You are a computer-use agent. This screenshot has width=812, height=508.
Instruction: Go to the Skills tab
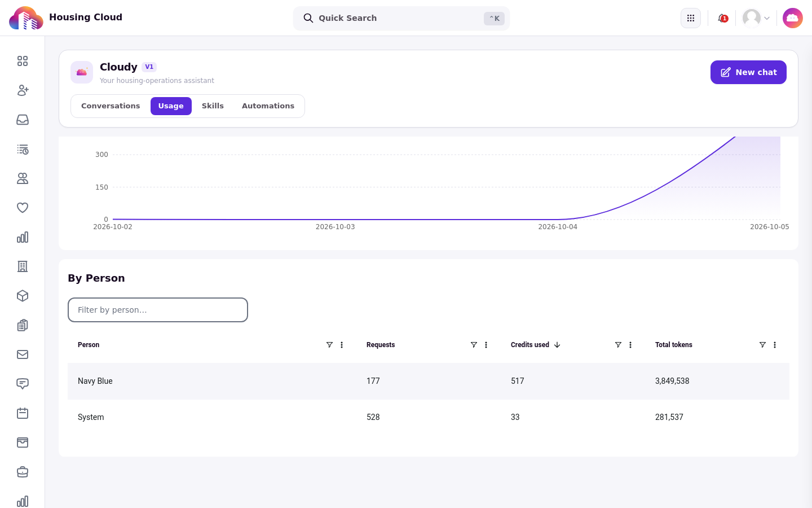(x=213, y=106)
